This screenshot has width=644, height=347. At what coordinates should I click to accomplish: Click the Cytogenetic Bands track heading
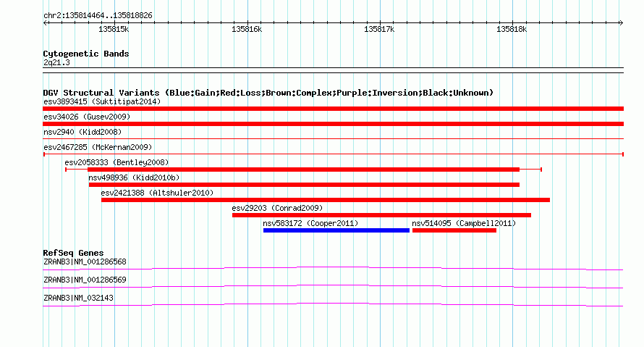[86, 54]
